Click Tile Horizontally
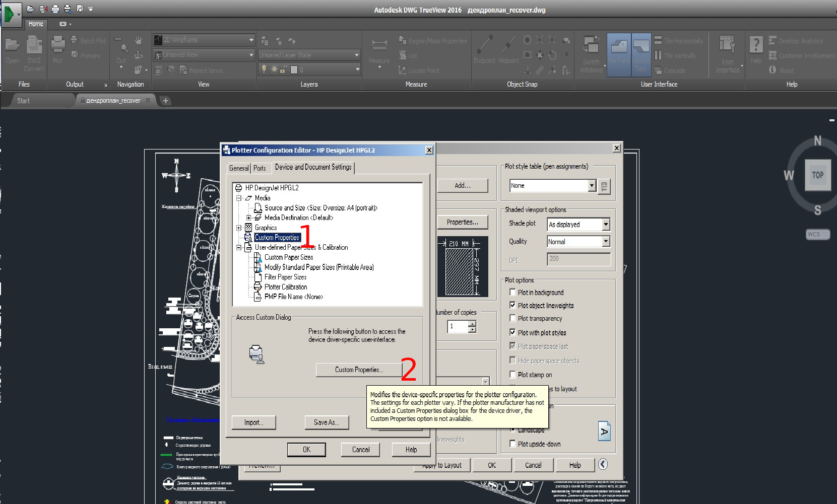This screenshot has height=504, width=837. (x=678, y=41)
